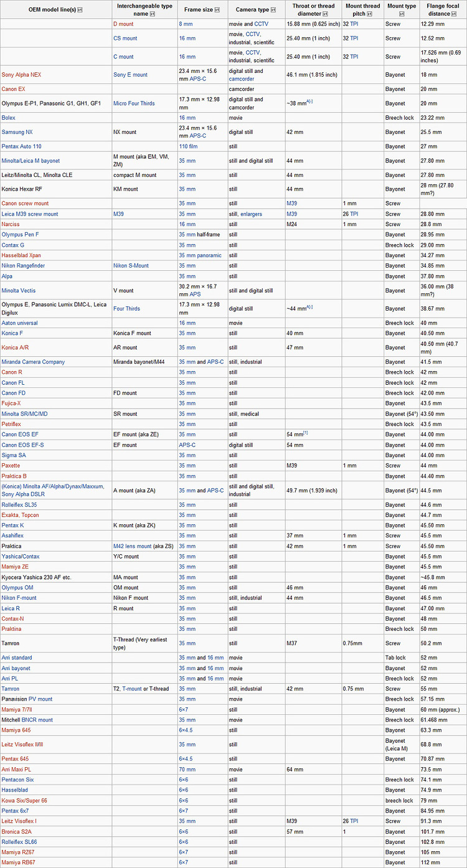This screenshot has width=467, height=868.
Task: Open the 8 mm frame size link
Action: click(186, 24)
